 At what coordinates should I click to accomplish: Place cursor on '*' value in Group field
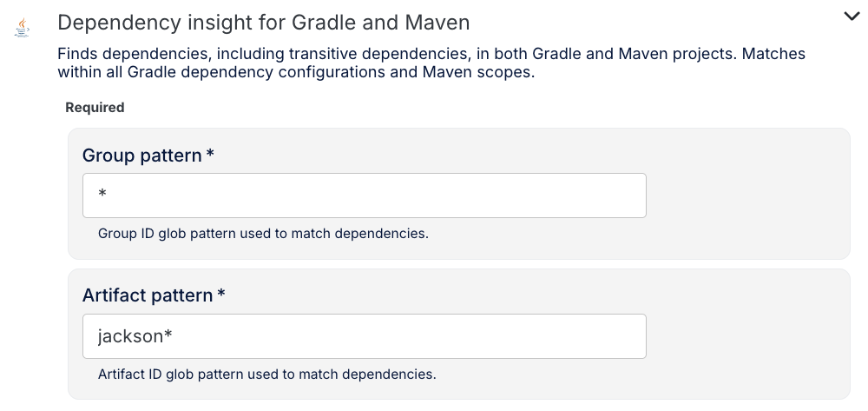pos(102,196)
